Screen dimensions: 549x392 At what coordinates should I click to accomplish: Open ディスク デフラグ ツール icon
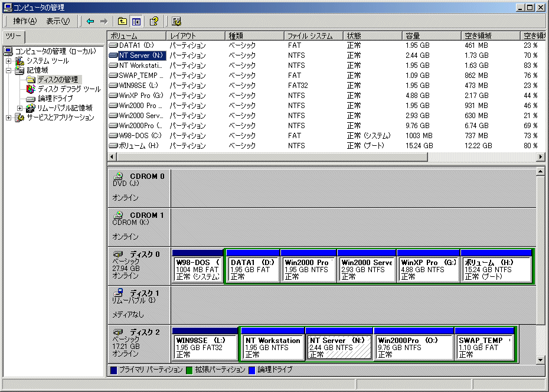31,89
